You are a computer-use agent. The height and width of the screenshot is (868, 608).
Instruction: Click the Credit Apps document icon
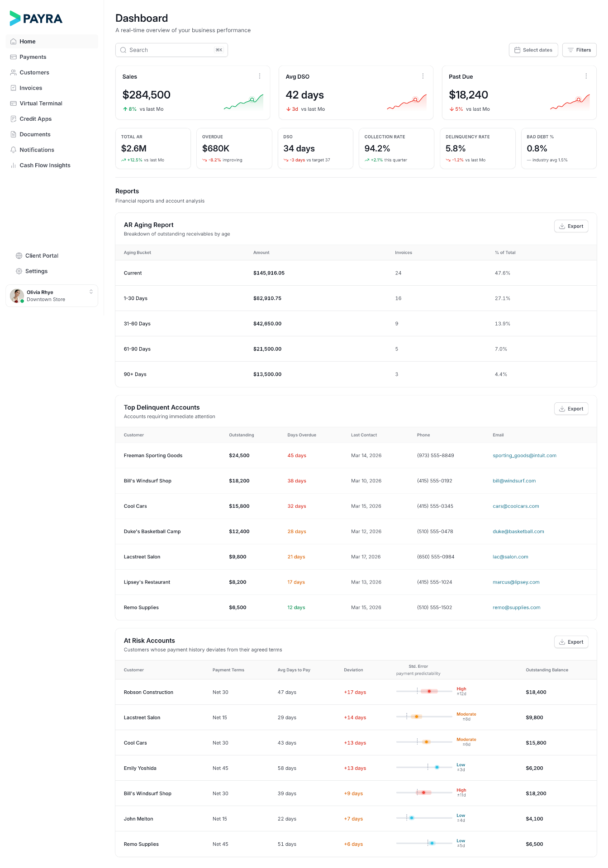14,119
